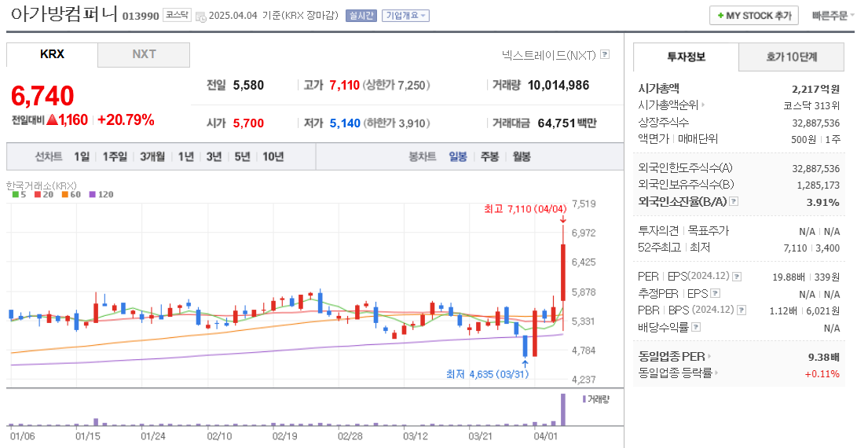The height and width of the screenshot is (448, 868).
Task: Select the 일봉 candlestick chart
Action: 458,156
